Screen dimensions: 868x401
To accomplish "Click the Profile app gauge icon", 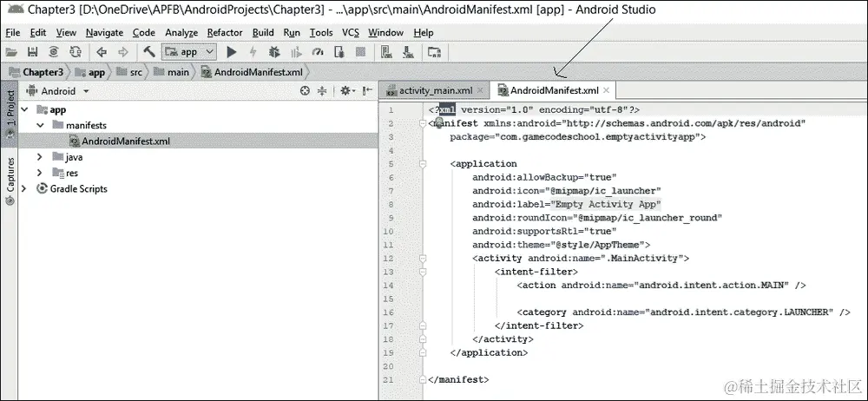I will (x=318, y=52).
